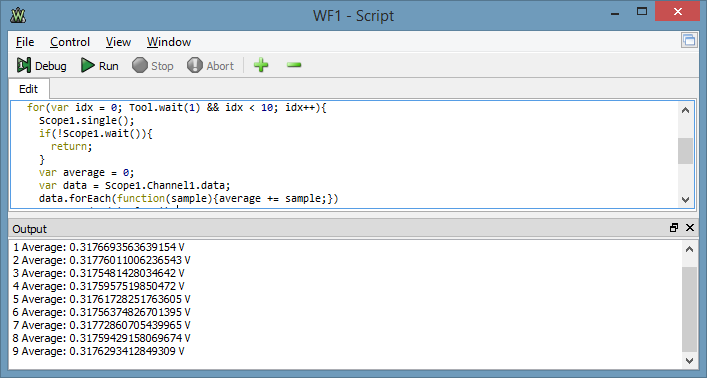Click output line '9 Average: 0.3176293412849309 V'
The height and width of the screenshot is (378, 707).
coord(99,351)
